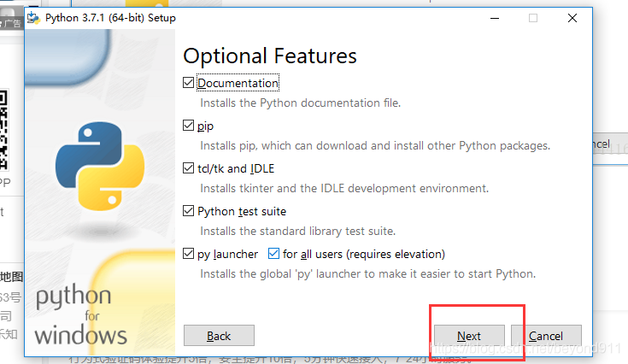Click the Next button
This screenshot has height=364, width=628.
[469, 336]
